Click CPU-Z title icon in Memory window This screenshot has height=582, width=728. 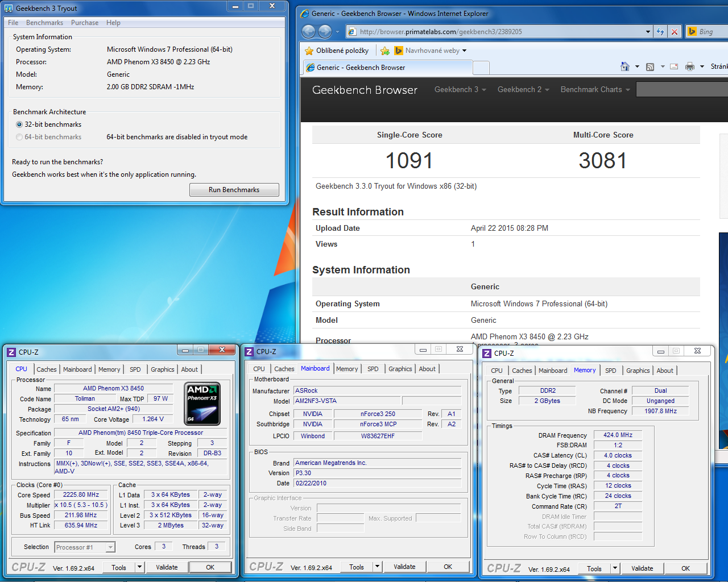487,353
